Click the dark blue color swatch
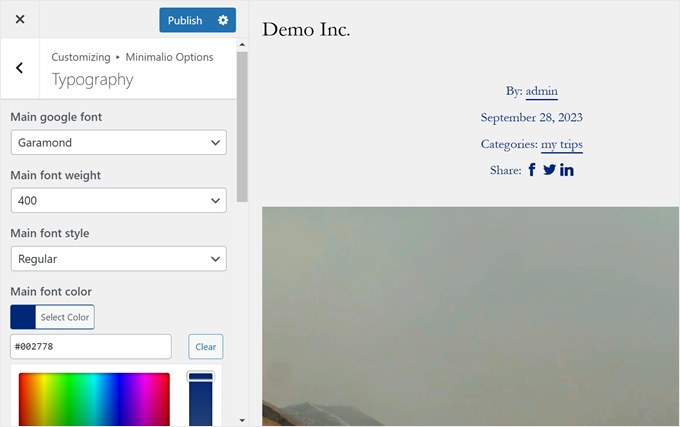680x427 pixels. coord(23,317)
